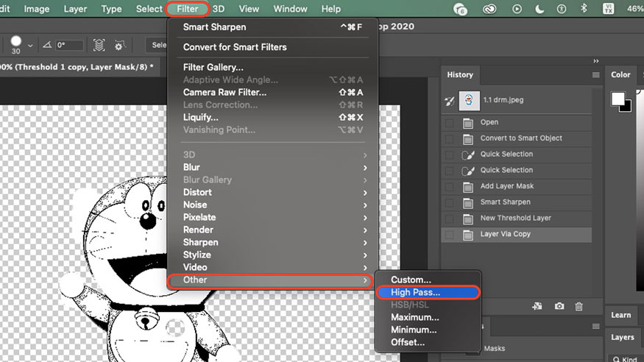Open History panel options menu
644x362 pixels.
point(596,75)
